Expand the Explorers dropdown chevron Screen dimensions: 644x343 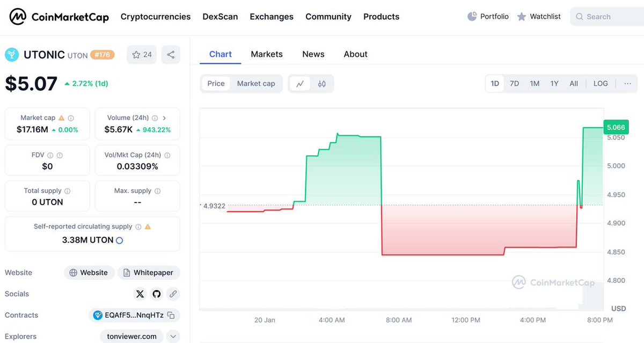173,337
